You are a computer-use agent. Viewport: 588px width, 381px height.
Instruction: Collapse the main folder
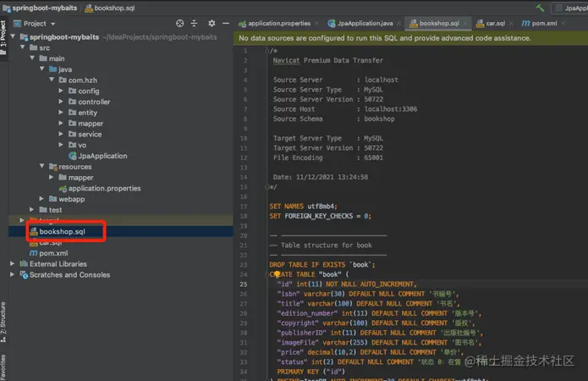tap(33, 58)
